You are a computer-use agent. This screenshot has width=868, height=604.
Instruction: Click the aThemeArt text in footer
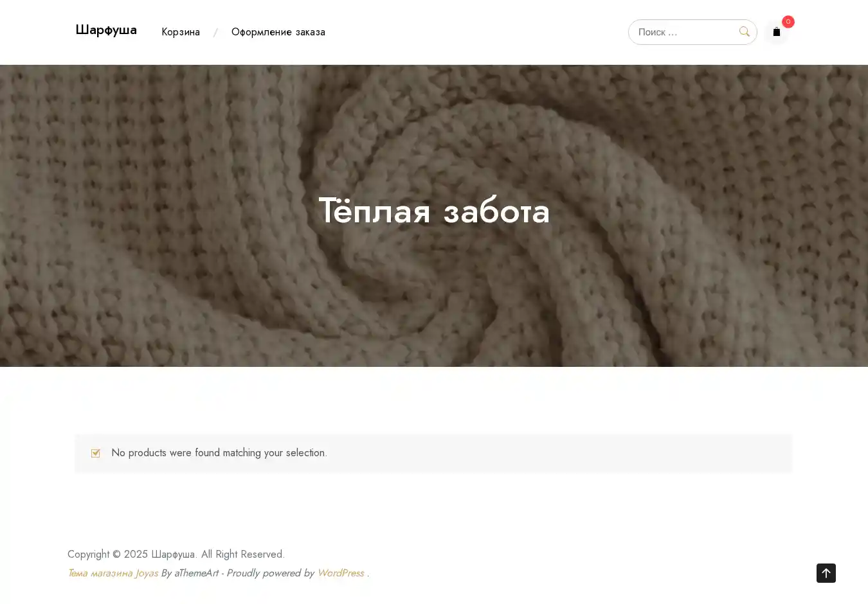tap(196, 573)
